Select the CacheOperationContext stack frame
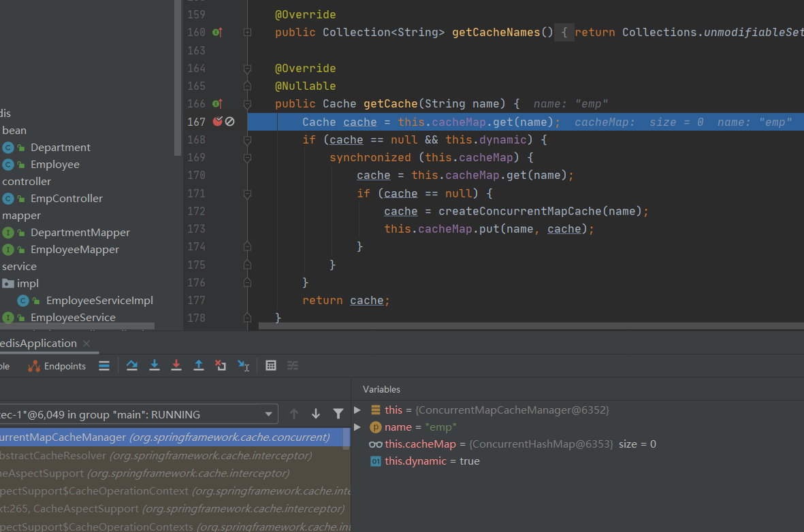804x532 pixels. [x=175, y=491]
